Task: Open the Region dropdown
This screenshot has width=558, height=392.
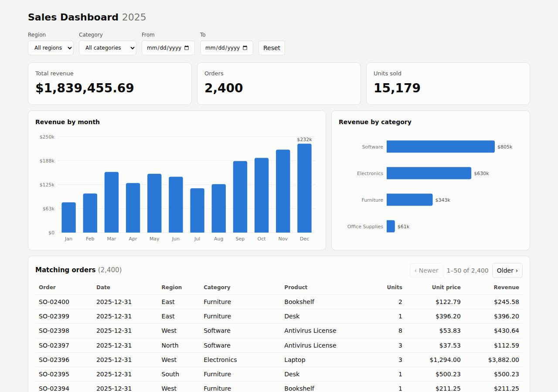Action: click(x=51, y=48)
